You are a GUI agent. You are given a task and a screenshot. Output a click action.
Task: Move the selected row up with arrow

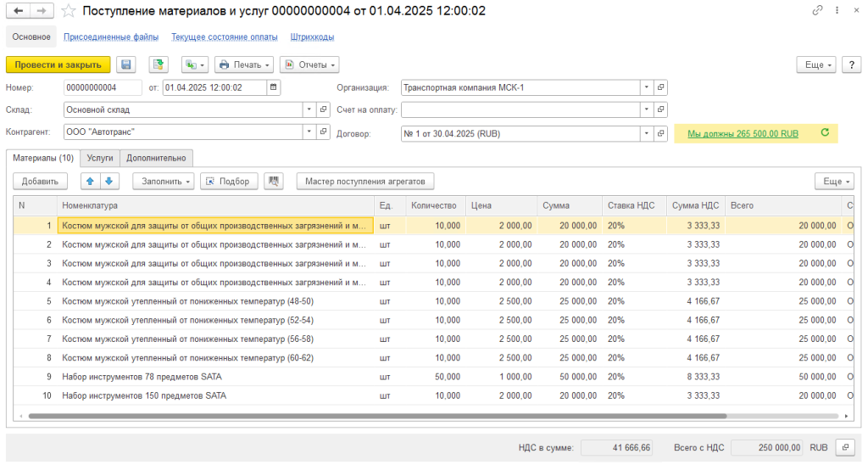[x=90, y=181]
